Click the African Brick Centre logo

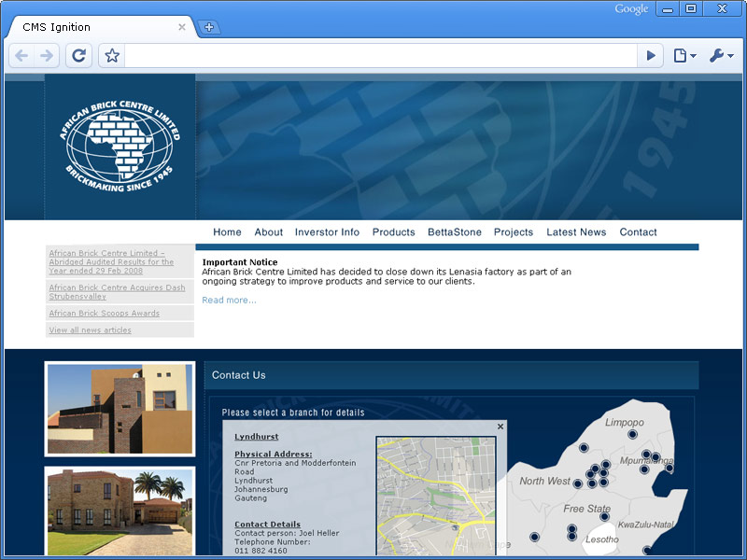[120, 147]
